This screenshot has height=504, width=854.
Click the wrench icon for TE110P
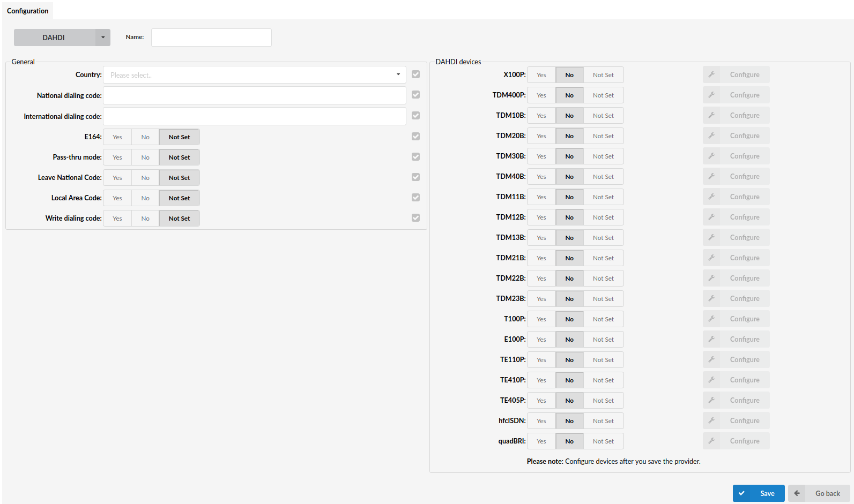(x=711, y=359)
